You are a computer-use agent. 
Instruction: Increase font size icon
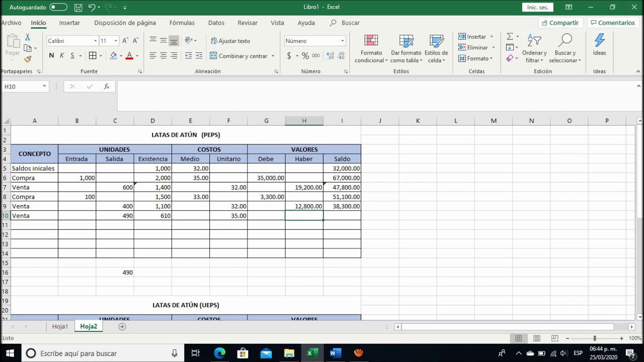click(126, 41)
